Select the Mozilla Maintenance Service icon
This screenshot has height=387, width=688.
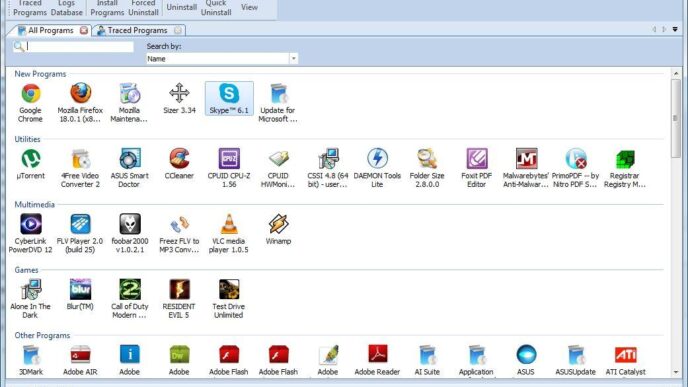coord(129,93)
